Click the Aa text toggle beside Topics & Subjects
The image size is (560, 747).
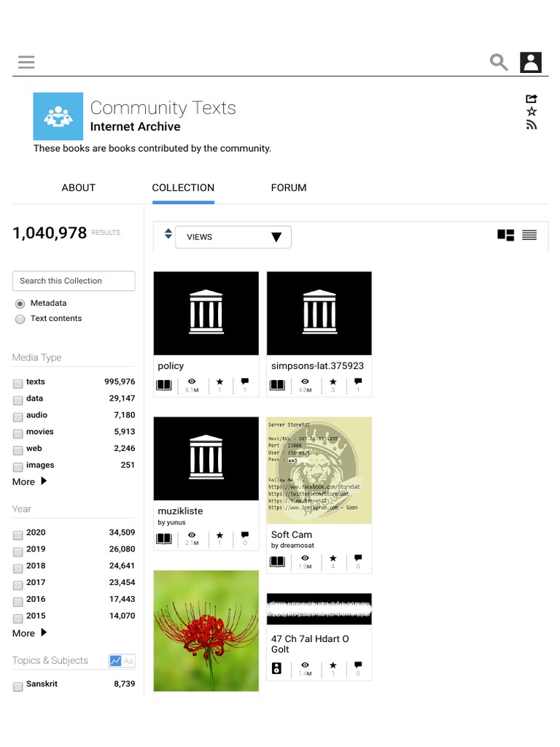pyautogui.click(x=128, y=661)
